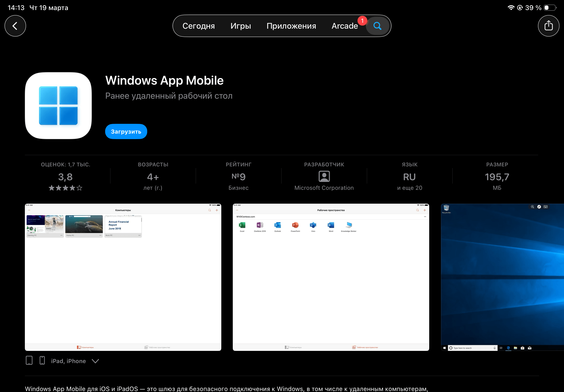Tap the back arrow button

pyautogui.click(x=15, y=26)
